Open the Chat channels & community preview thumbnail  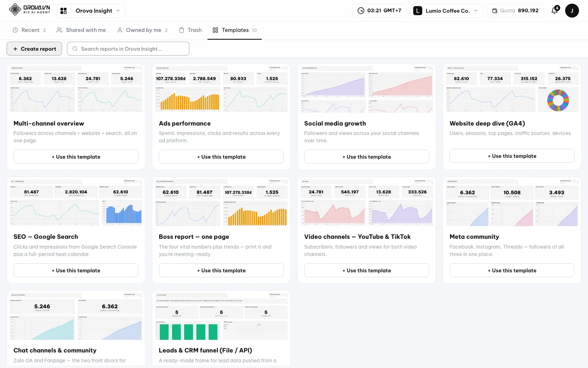[x=76, y=316]
